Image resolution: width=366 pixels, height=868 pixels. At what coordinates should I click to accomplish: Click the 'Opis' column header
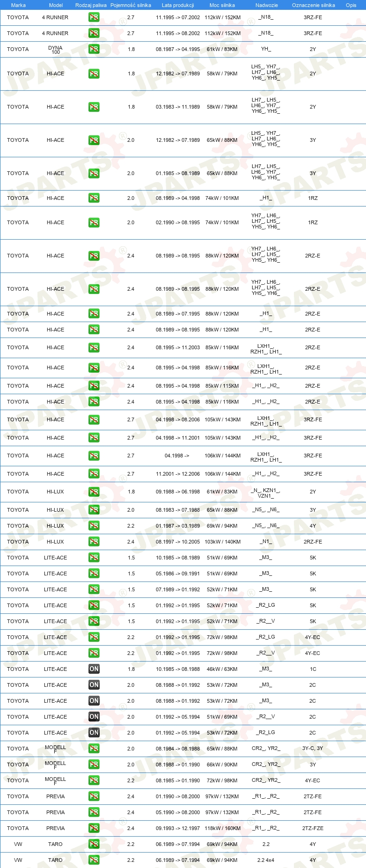(x=351, y=5)
